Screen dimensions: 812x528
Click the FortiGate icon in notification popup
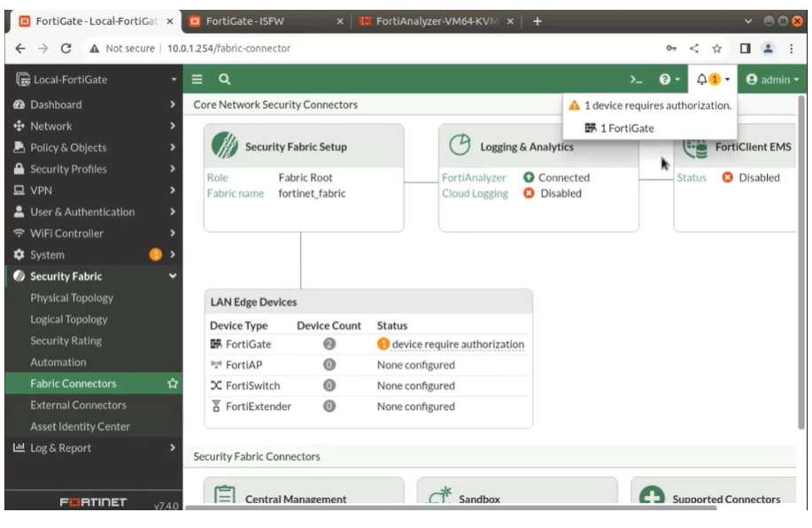591,128
